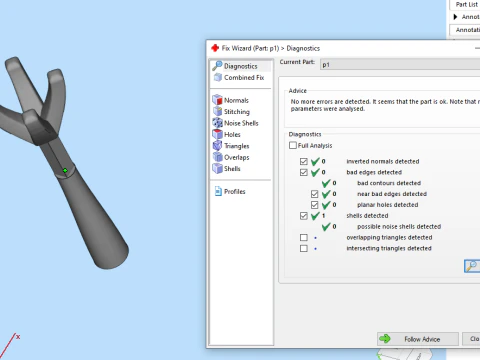Click the 'possible noise shells detected' text
The height and width of the screenshot is (360, 480).
point(399,227)
